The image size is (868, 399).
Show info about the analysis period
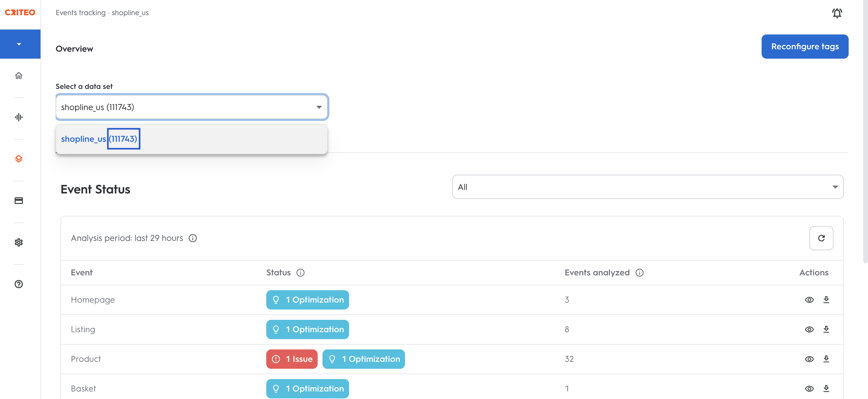click(x=193, y=238)
